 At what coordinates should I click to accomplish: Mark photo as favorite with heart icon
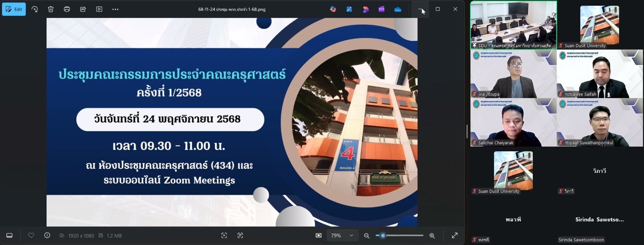(x=31, y=235)
